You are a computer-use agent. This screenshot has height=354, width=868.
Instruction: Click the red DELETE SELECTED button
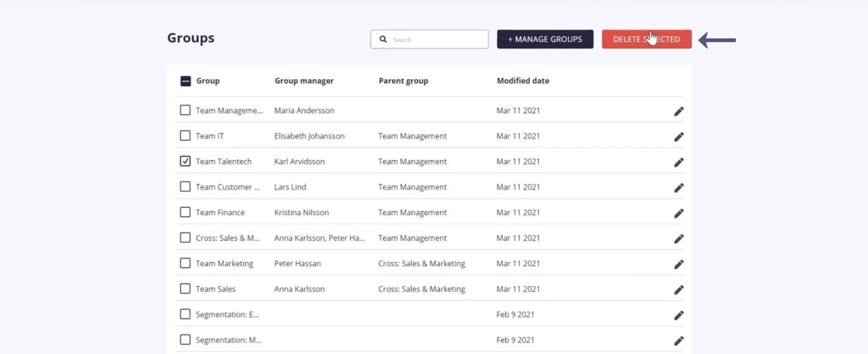[647, 39]
